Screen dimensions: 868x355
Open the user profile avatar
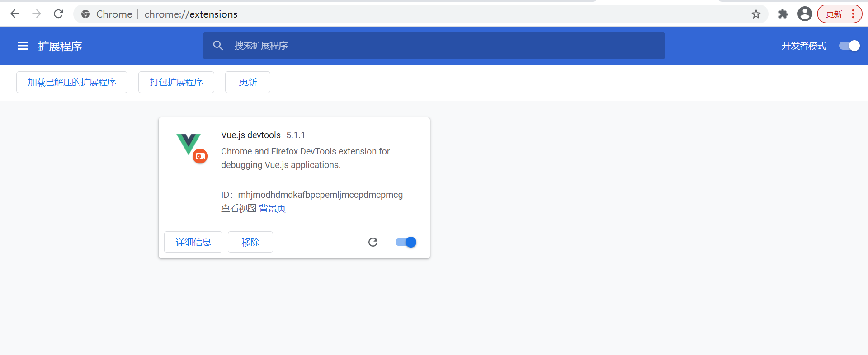point(805,14)
